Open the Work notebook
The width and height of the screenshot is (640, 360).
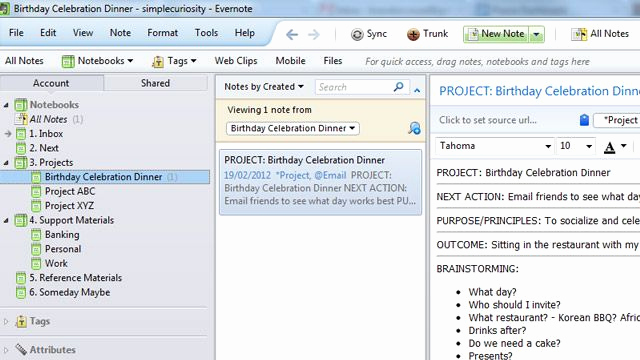pos(56,263)
